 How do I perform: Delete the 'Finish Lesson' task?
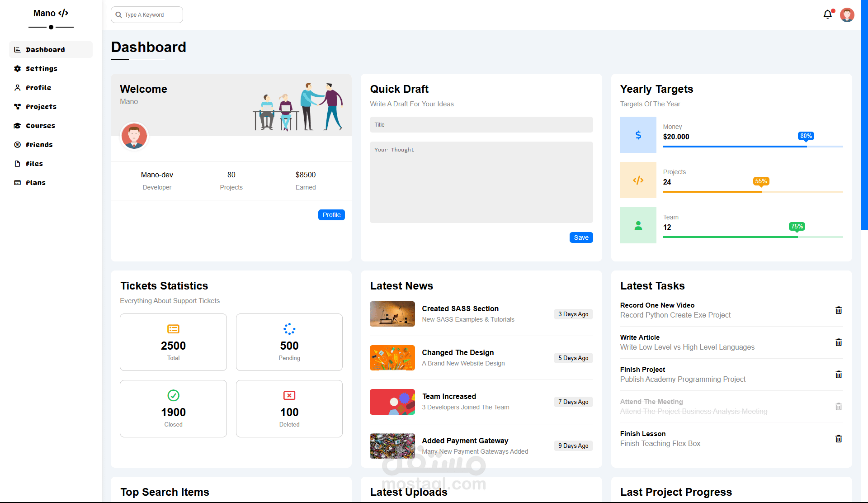839,438
